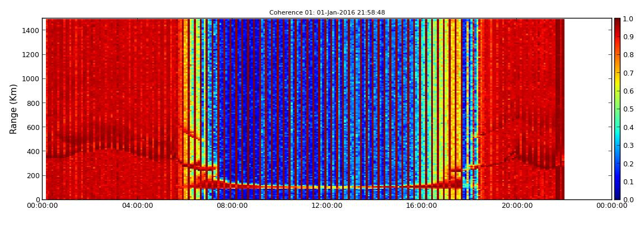Click the colorbar 1.0 label
The width and height of the screenshot is (644, 228).
point(628,19)
